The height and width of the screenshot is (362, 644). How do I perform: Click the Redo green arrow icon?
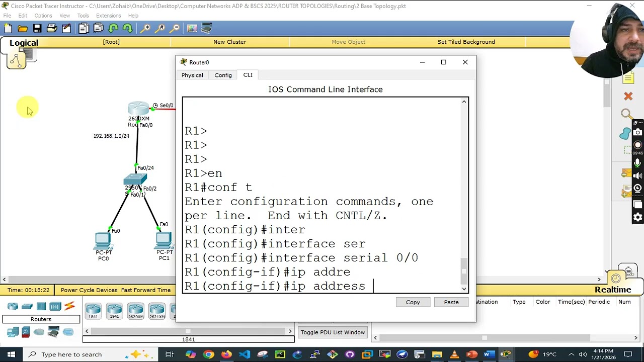tap(128, 29)
